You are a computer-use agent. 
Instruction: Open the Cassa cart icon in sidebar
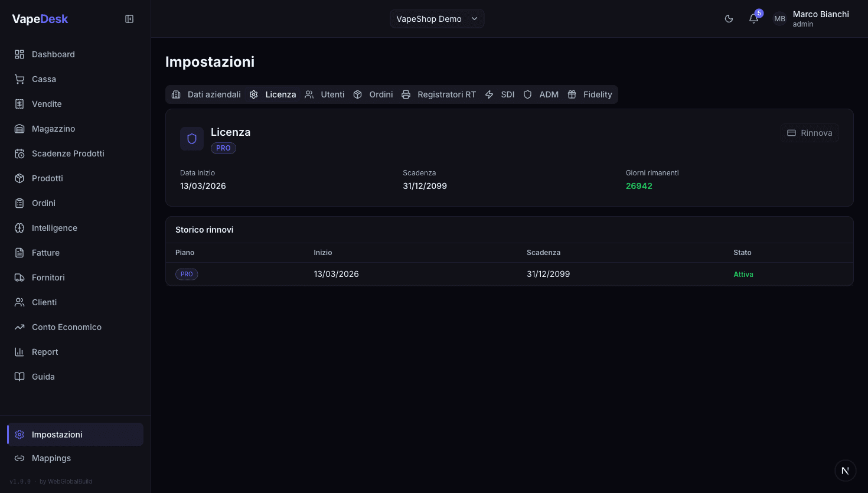(x=19, y=79)
